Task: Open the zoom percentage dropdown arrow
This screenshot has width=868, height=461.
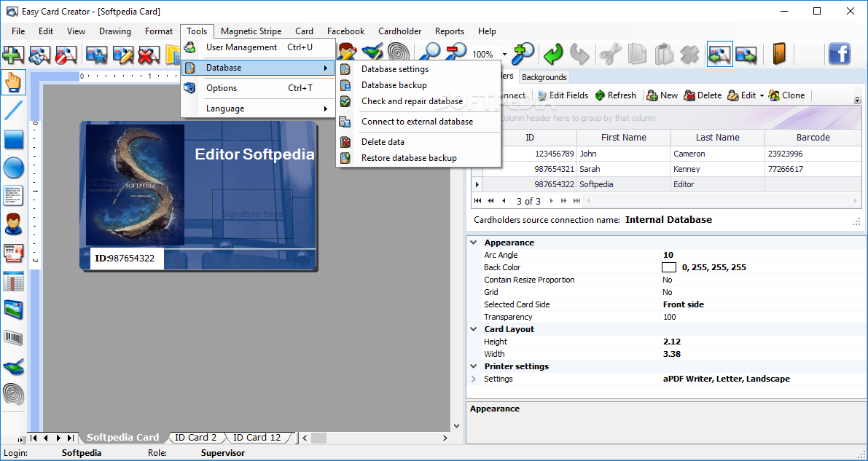Action: [x=504, y=54]
